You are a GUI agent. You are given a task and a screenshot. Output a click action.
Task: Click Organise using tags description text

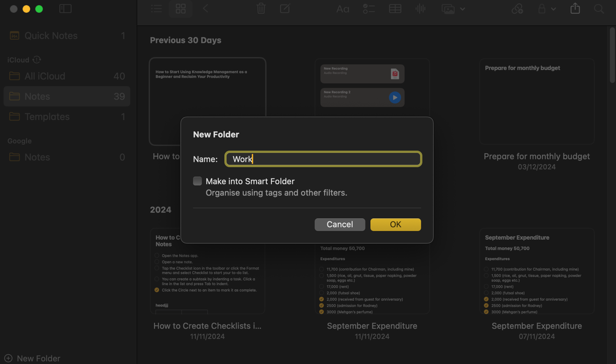click(277, 193)
